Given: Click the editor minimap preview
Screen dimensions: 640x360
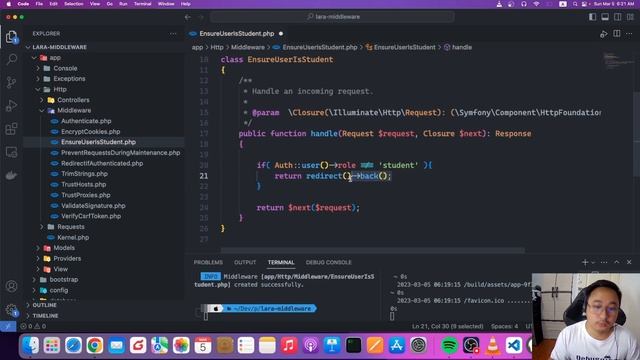Looking at the screenshot, I should click(x=619, y=60).
